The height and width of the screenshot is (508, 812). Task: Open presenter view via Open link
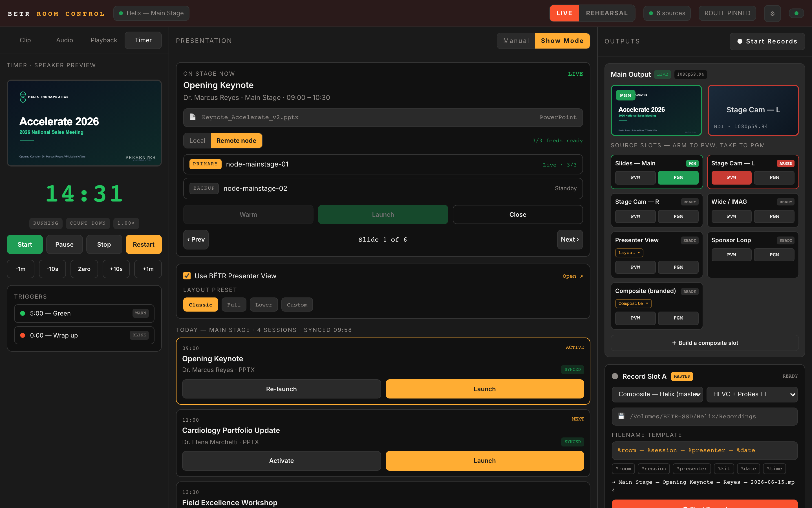573,276
